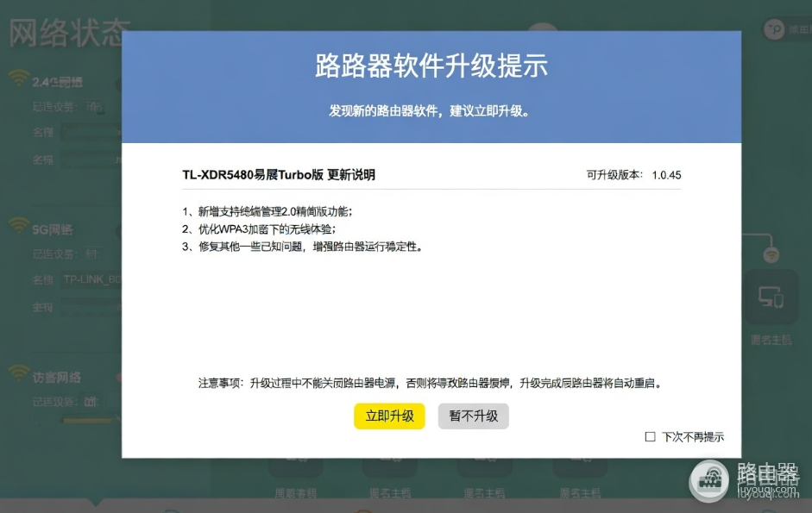Choose 暂不升级 to postpone the upgrade
This screenshot has height=513, width=812.
point(474,416)
